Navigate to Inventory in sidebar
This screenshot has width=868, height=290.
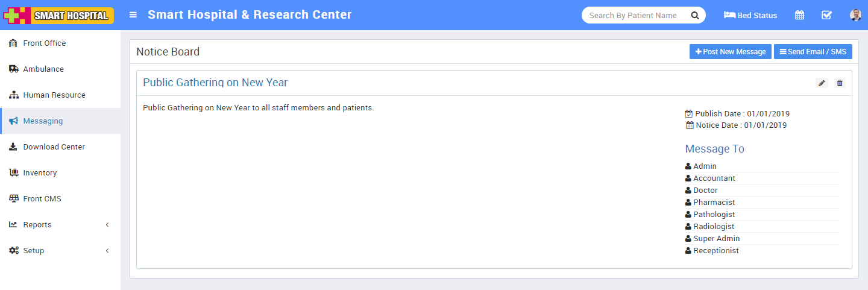(40, 173)
